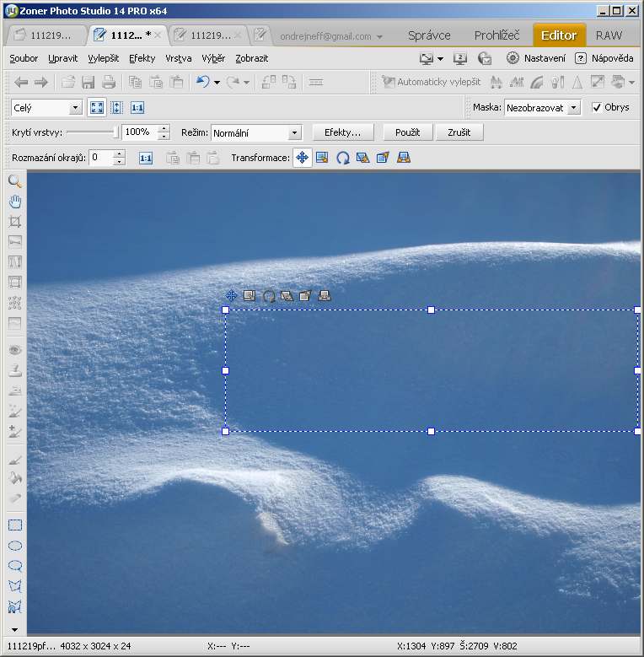The width and height of the screenshot is (644, 657).
Task: Open the Maska dropdown
Action: 542,107
